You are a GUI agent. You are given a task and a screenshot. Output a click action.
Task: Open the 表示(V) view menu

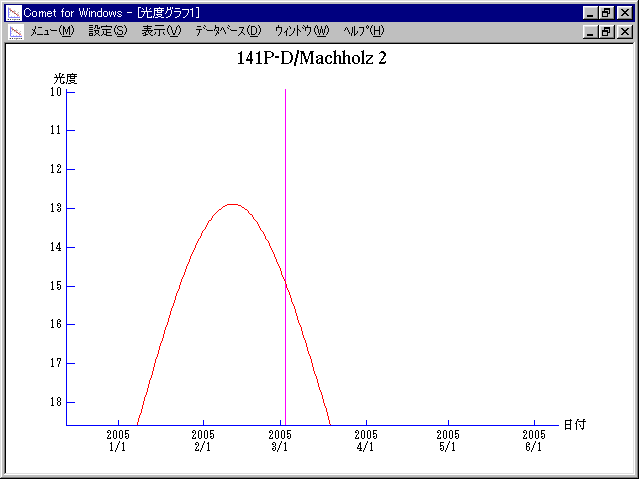coord(161,31)
